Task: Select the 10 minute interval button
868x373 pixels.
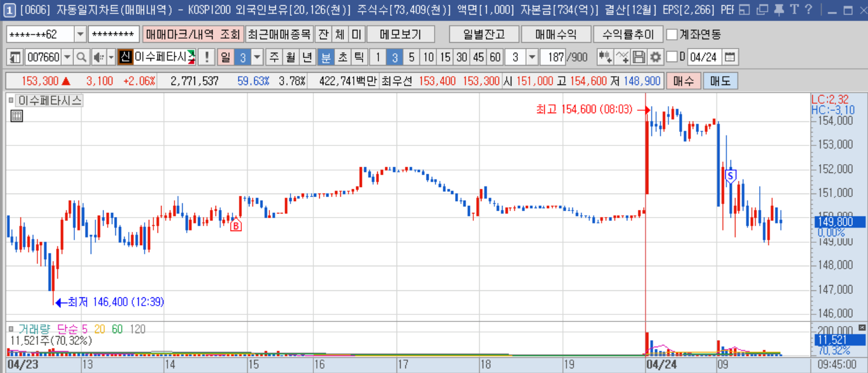Action: point(429,57)
